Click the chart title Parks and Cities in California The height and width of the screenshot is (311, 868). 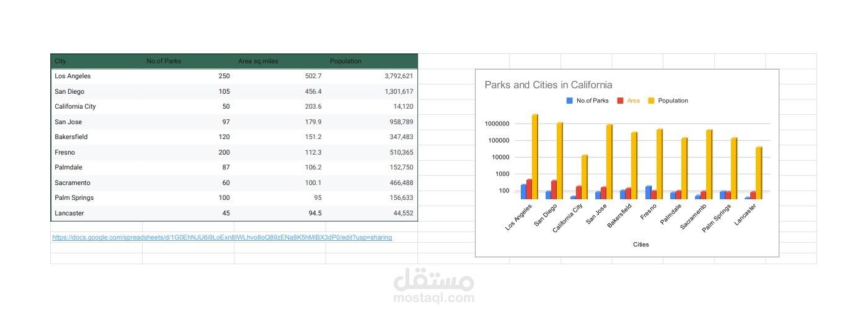[548, 85]
